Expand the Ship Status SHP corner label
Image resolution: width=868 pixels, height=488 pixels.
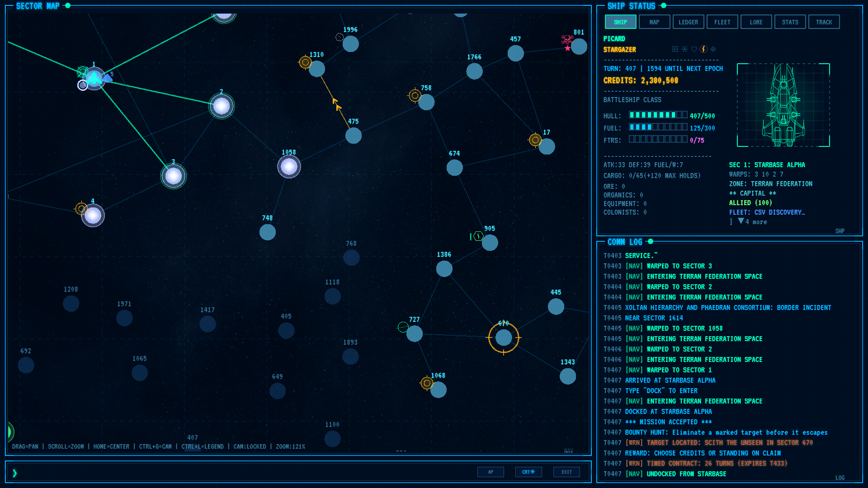pos(840,231)
